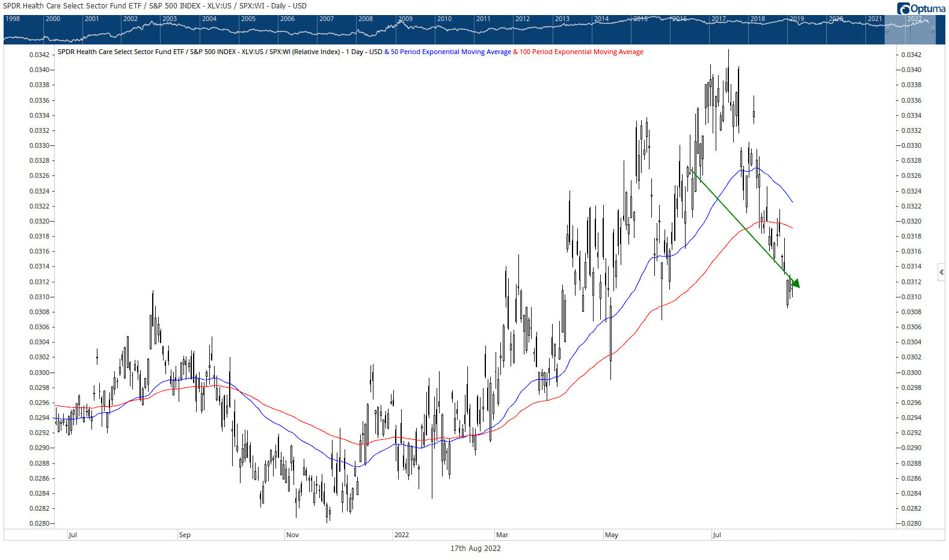
Task: Click 0.0280 on the left price scale
Action: [39, 523]
